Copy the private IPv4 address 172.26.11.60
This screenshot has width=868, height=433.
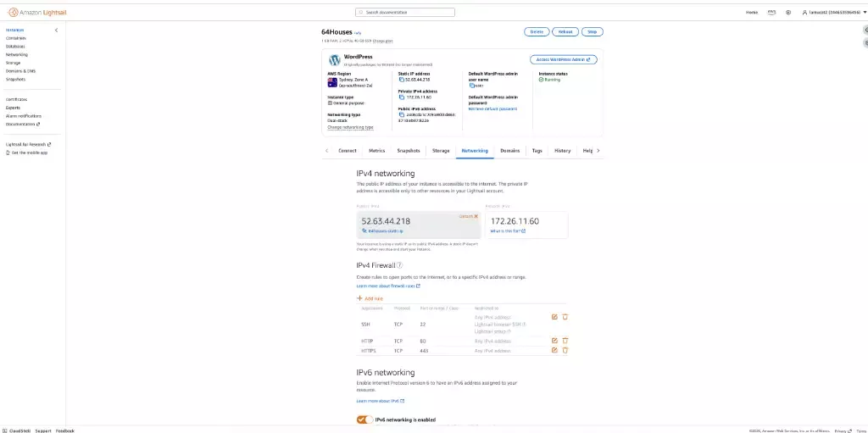click(x=401, y=97)
